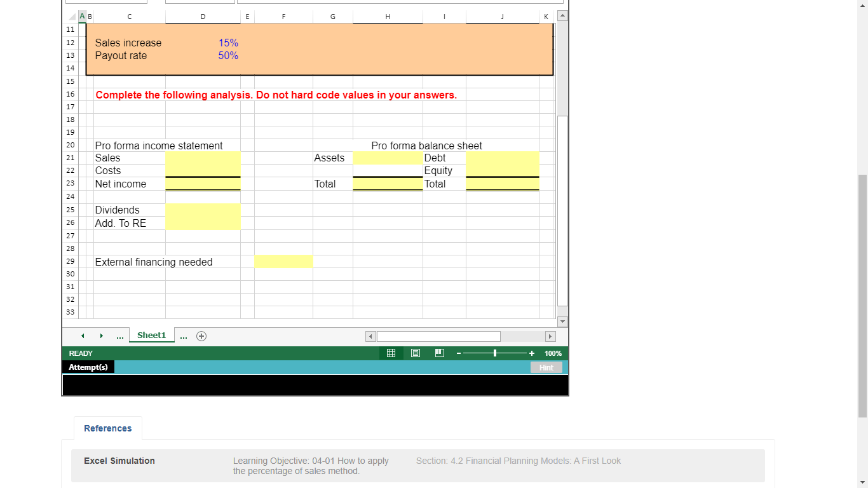Click the 100% zoom level indicator

(x=553, y=353)
